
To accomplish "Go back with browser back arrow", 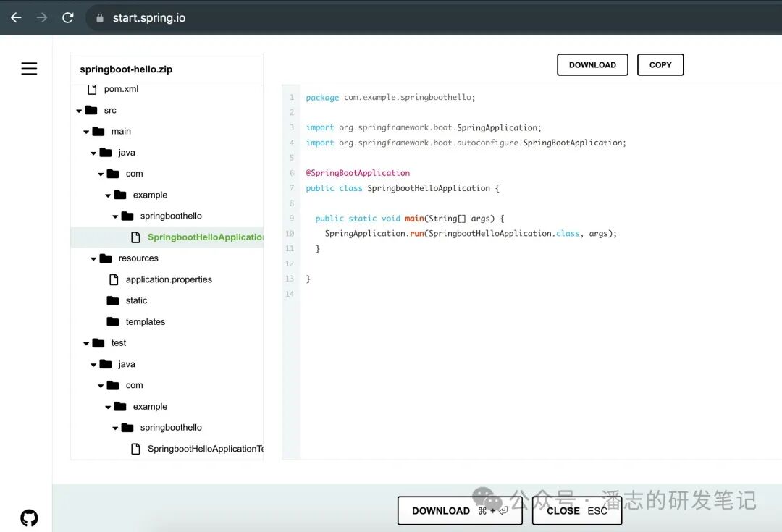I will [x=16, y=18].
